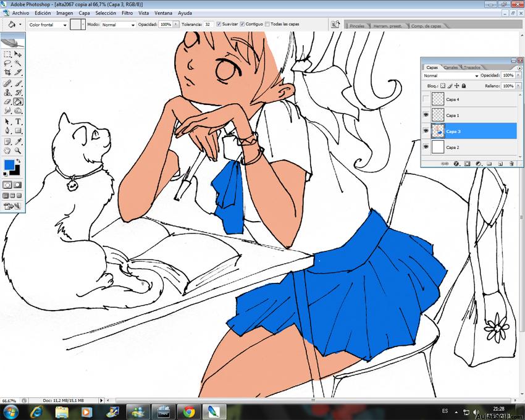Enable Todas las capas checkbox
The height and width of the screenshot is (420, 525).
pos(267,24)
